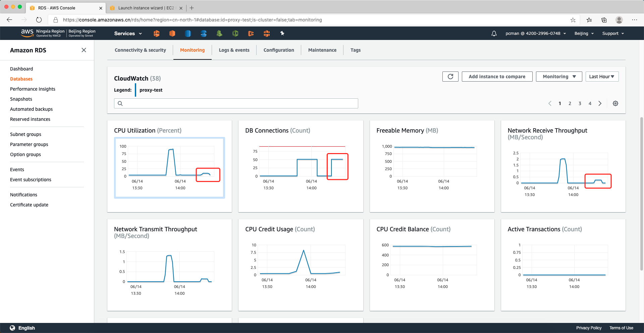
Task: Open Performance Insights in sidebar
Action: 33,89
